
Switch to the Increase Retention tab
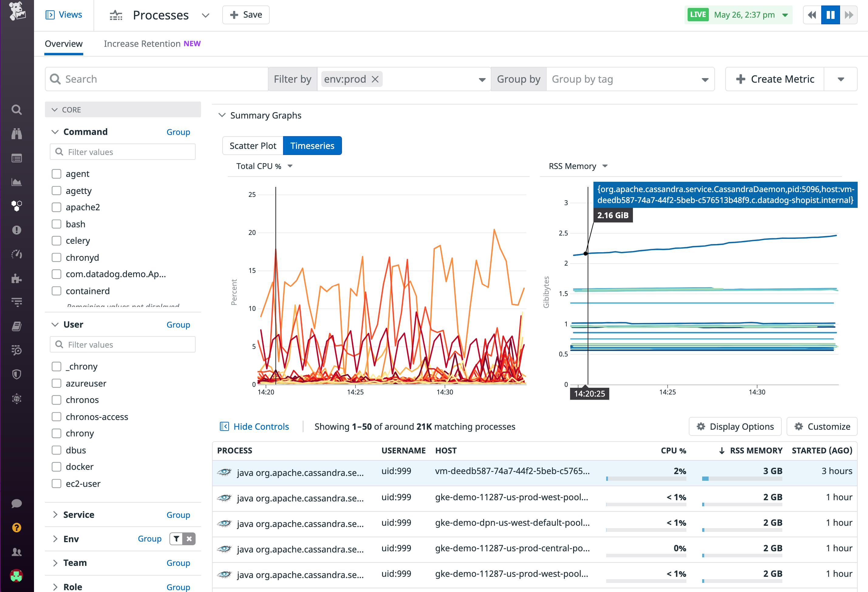[142, 43]
